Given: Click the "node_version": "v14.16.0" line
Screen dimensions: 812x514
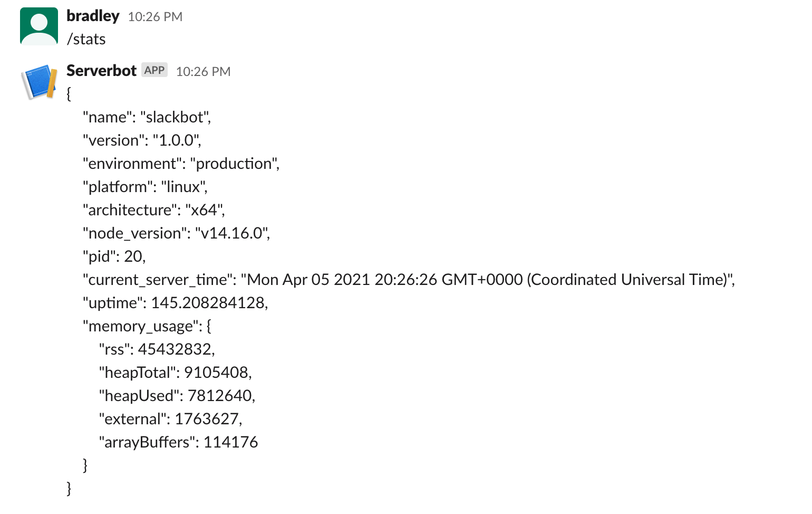Looking at the screenshot, I should [176, 233].
